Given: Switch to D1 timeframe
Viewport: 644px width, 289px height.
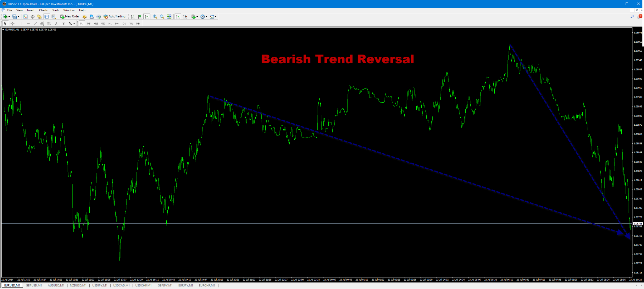Looking at the screenshot, I should pyautogui.click(x=124, y=24).
